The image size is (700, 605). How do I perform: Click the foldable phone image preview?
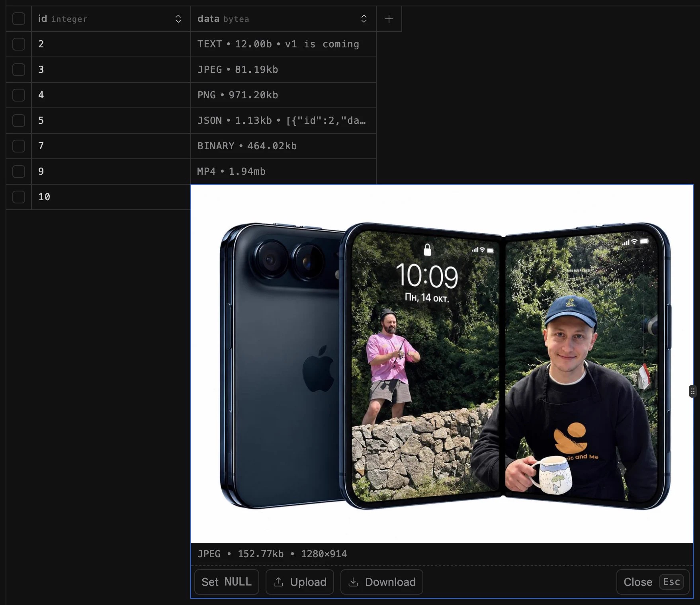coord(442,364)
